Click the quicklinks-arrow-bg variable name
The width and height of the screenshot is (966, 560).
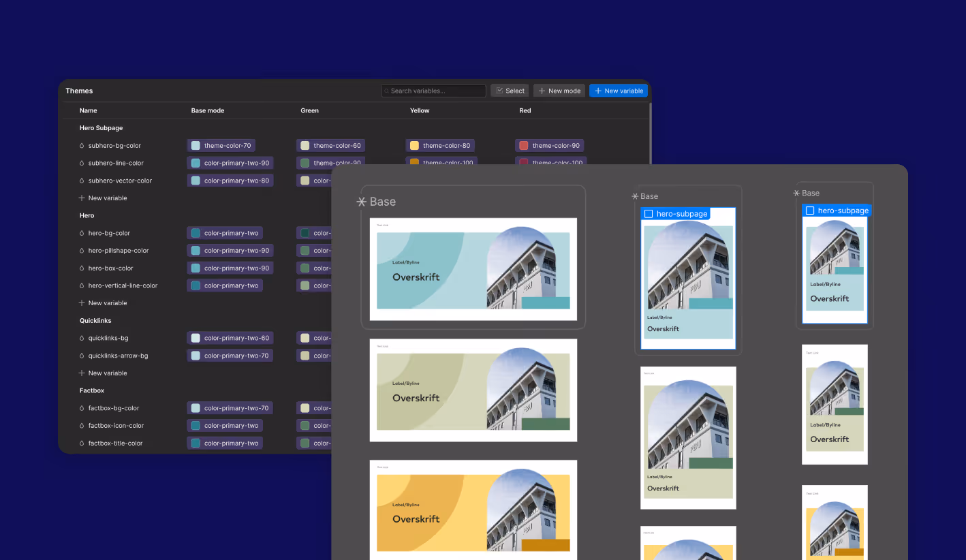tap(118, 356)
